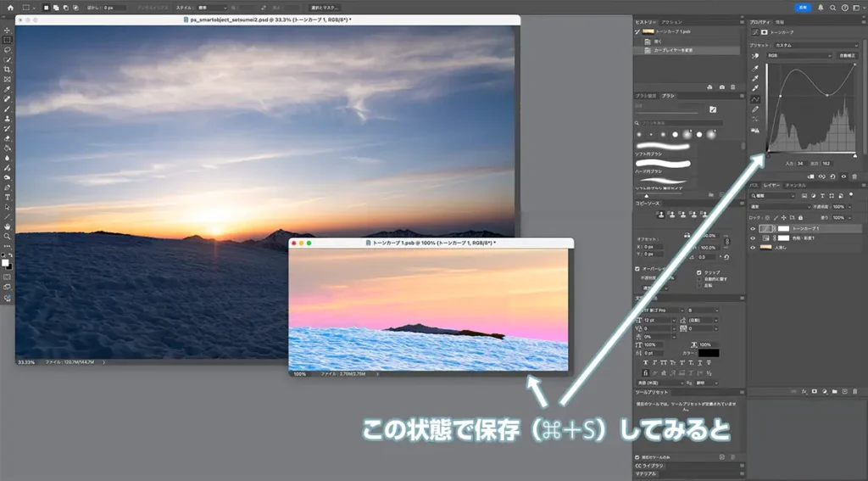Select the Eyedropper tool in left toolbar

coord(7,89)
